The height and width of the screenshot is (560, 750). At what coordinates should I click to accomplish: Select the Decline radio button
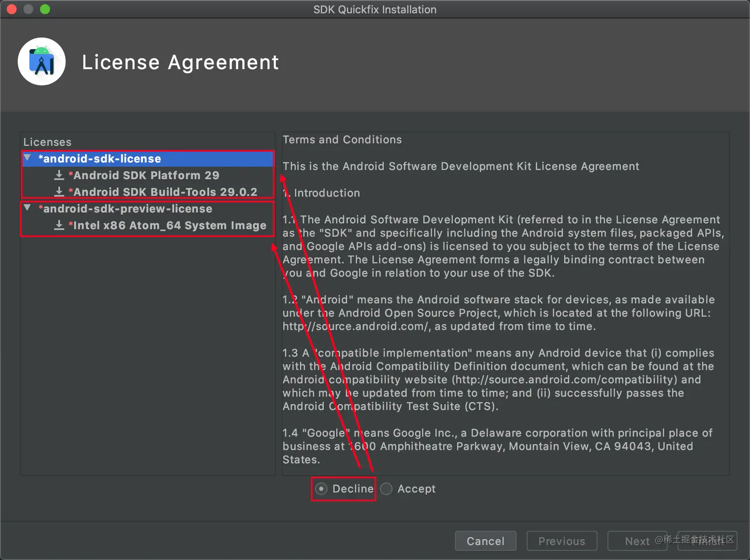click(321, 489)
